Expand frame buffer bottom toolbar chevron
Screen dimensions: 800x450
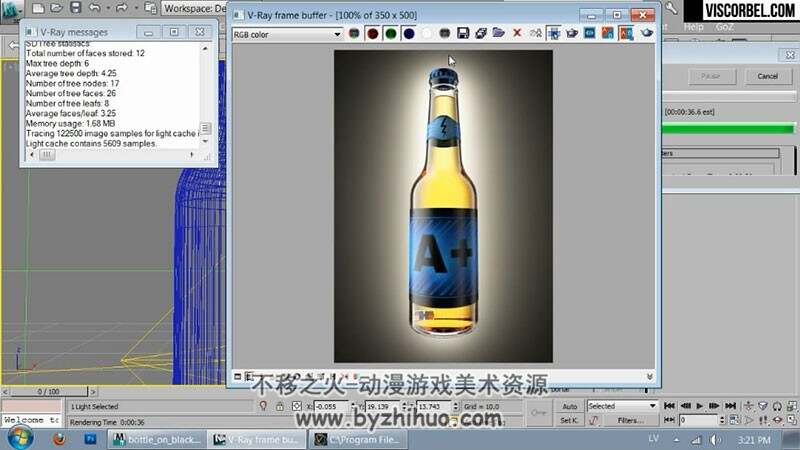coord(649,377)
